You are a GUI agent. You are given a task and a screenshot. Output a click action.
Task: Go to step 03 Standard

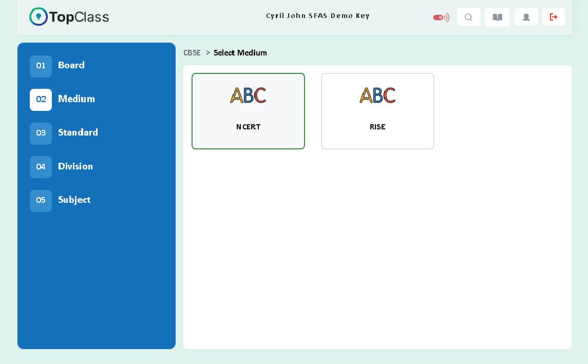(x=64, y=133)
